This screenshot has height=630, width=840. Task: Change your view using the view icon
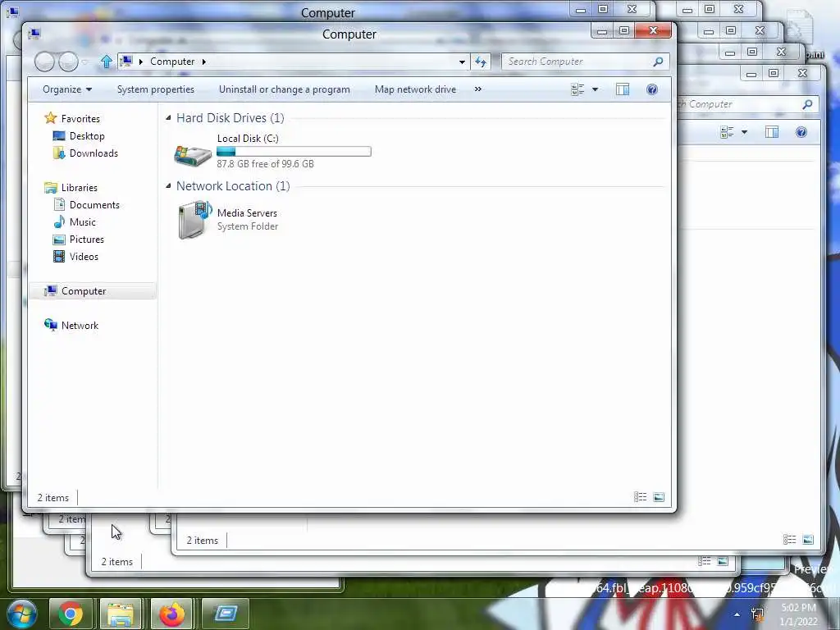tap(577, 89)
